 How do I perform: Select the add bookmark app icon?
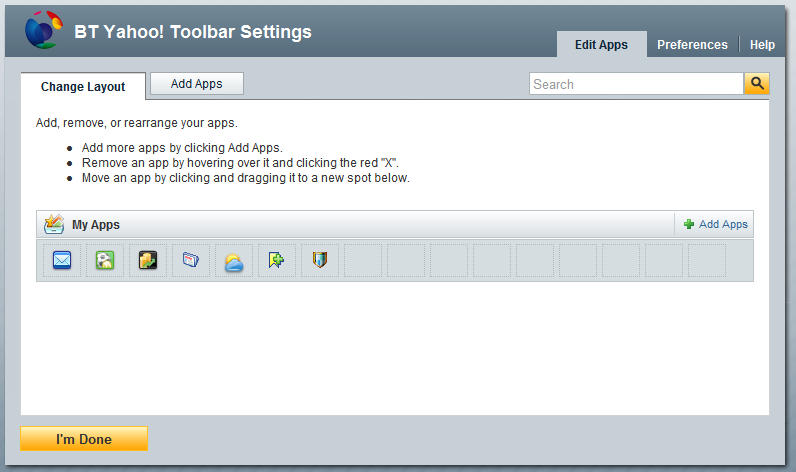pos(276,260)
